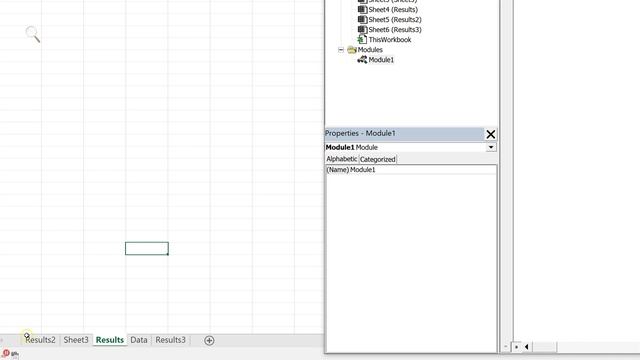Toggle Full Module View button
Viewport: 640px width, 360px height.
coord(516,347)
